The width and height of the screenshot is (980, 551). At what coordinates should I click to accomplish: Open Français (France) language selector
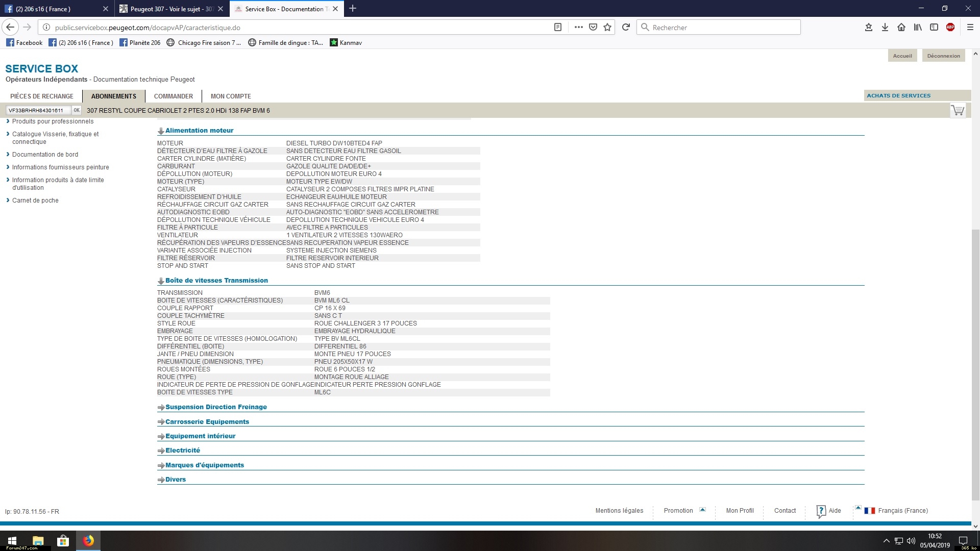[902, 511]
